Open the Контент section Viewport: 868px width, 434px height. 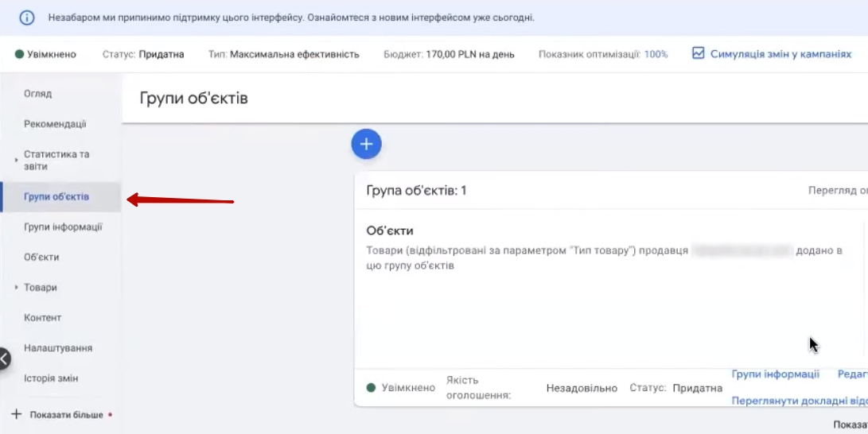click(43, 318)
